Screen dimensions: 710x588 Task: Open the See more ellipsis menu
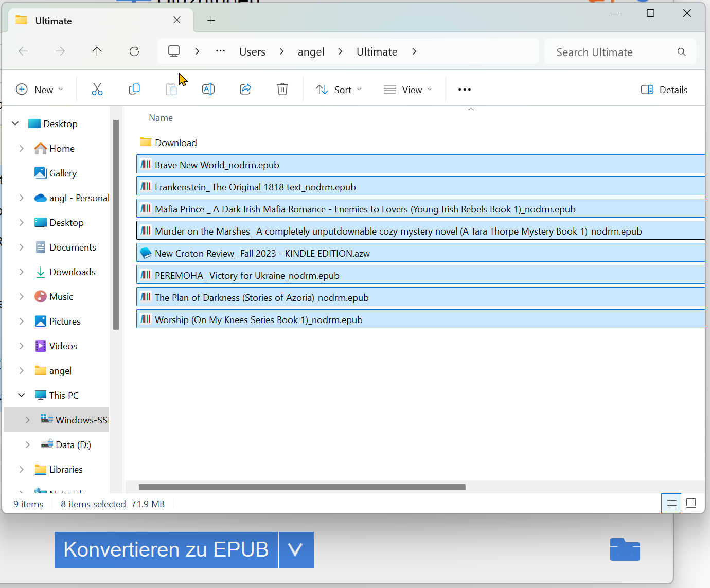coord(465,90)
